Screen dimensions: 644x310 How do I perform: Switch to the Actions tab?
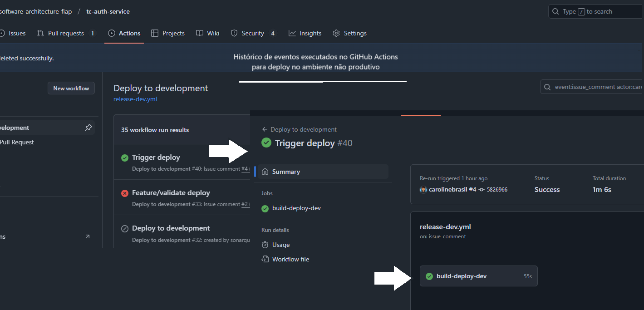pyautogui.click(x=124, y=33)
